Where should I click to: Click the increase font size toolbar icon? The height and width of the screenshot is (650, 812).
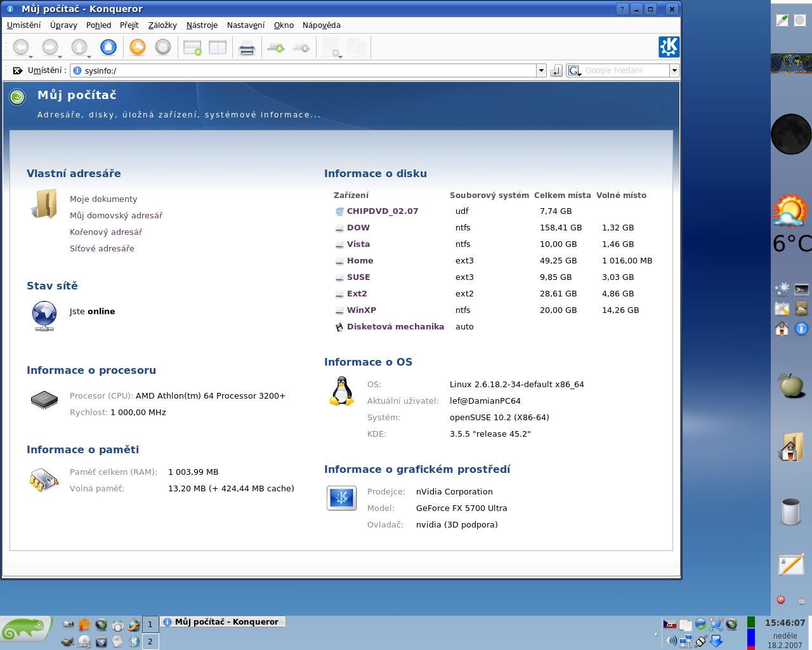[x=276, y=48]
